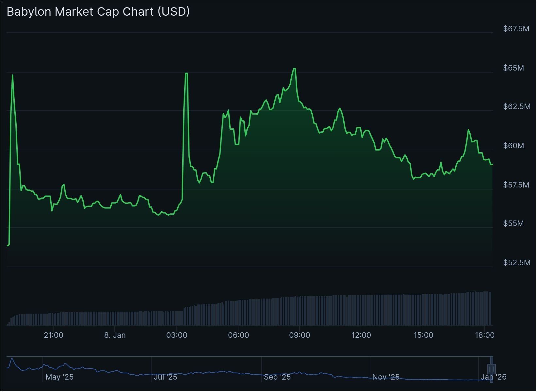Image resolution: width=537 pixels, height=392 pixels.
Task: Click the $60M y-axis label
Action: point(513,145)
